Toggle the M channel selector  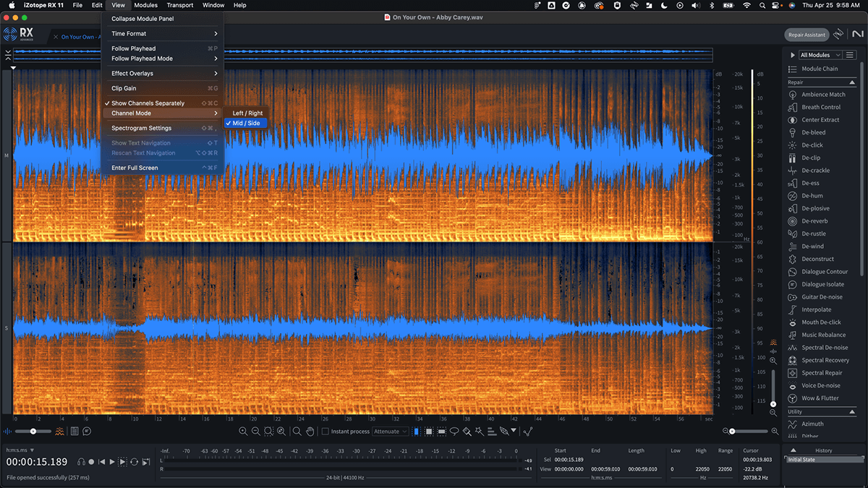point(7,155)
